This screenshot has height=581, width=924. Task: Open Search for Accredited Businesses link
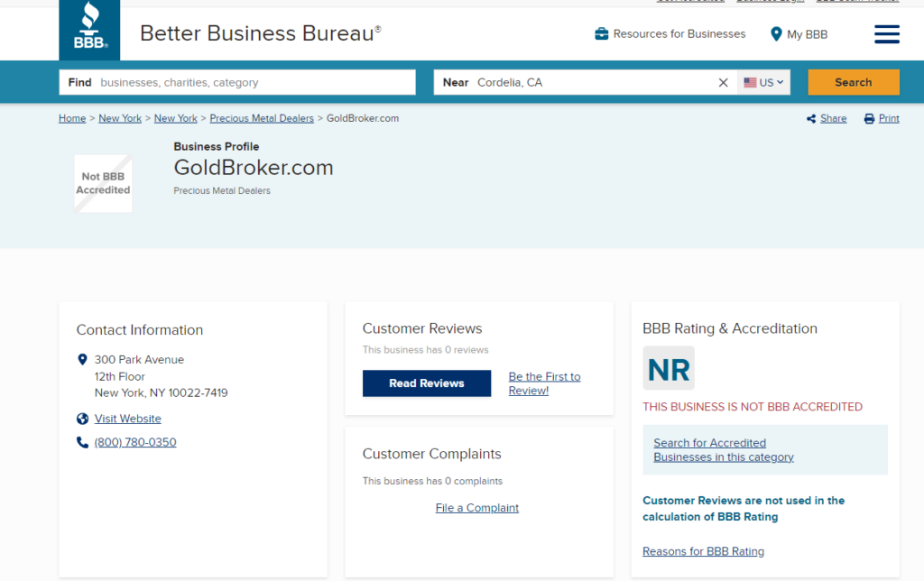tap(724, 449)
